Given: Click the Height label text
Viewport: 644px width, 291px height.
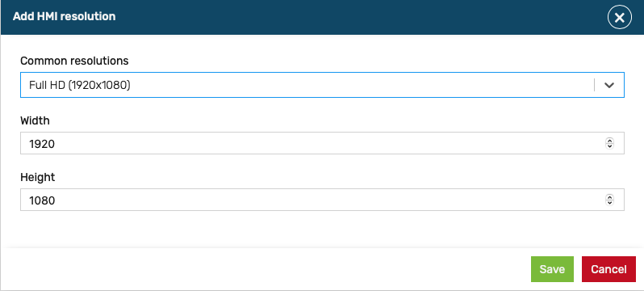Looking at the screenshot, I should tap(37, 177).
